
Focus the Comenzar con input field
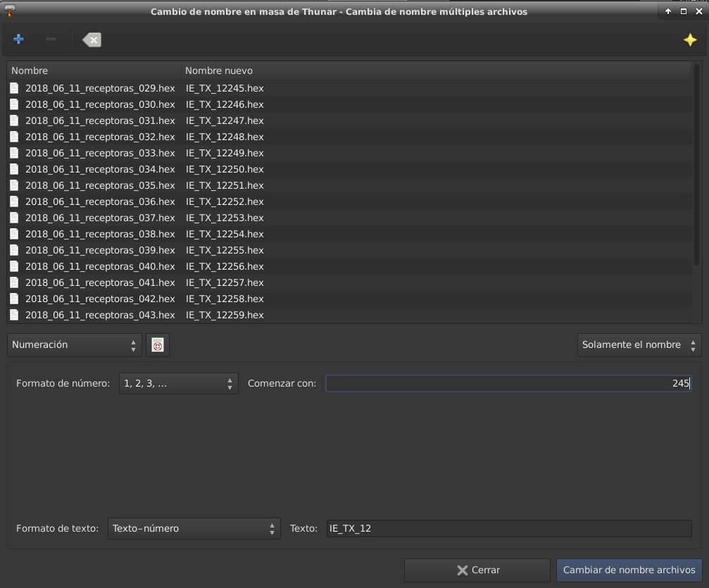[508, 384]
